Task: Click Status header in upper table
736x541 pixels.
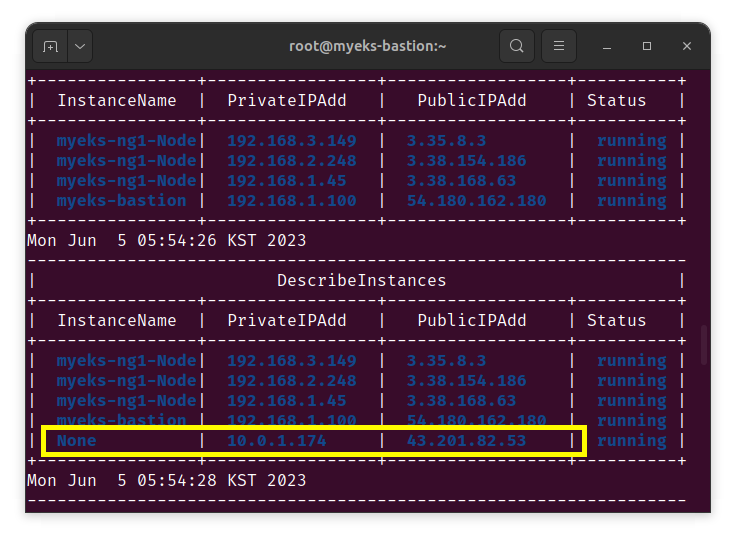Action: tap(616, 100)
